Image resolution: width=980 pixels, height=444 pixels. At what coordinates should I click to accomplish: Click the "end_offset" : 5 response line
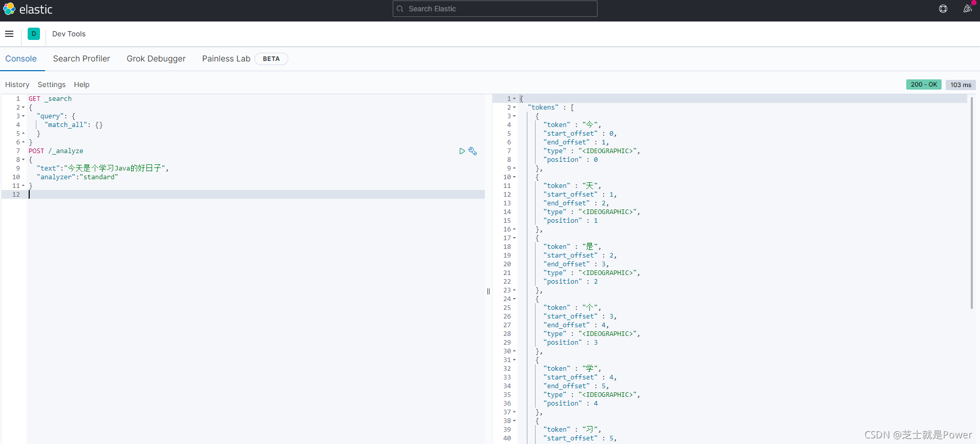pyautogui.click(x=577, y=386)
